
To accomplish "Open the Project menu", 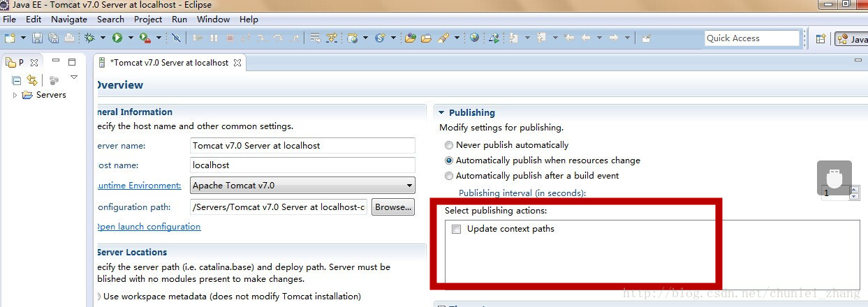I will [148, 19].
